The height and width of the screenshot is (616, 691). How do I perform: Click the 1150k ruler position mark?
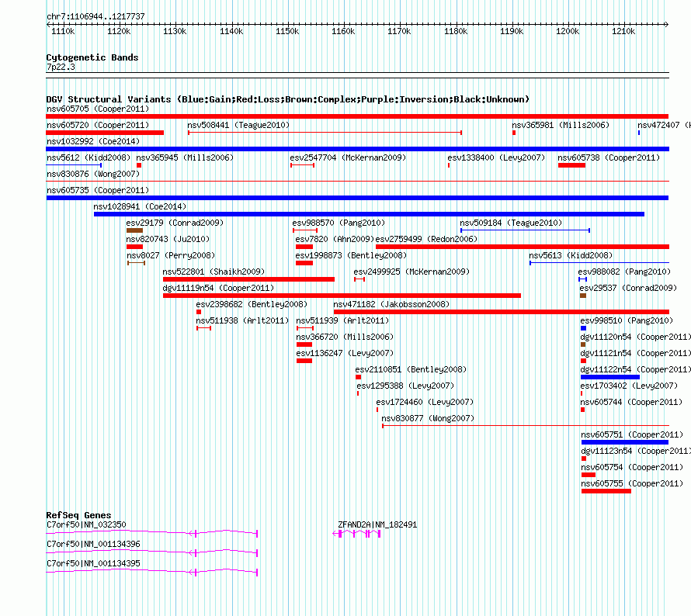287,31
